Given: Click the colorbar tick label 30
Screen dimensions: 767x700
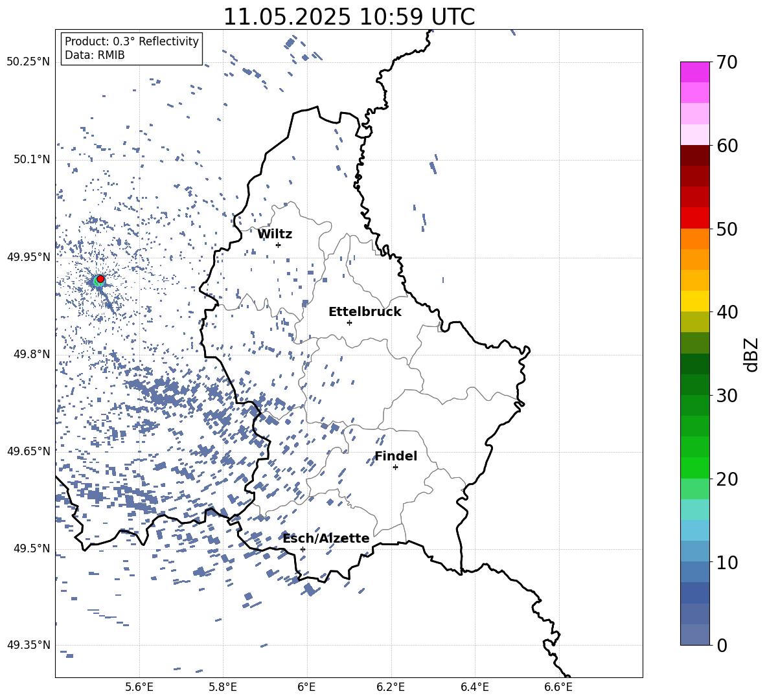Looking at the screenshot, I should pyautogui.click(x=726, y=396).
